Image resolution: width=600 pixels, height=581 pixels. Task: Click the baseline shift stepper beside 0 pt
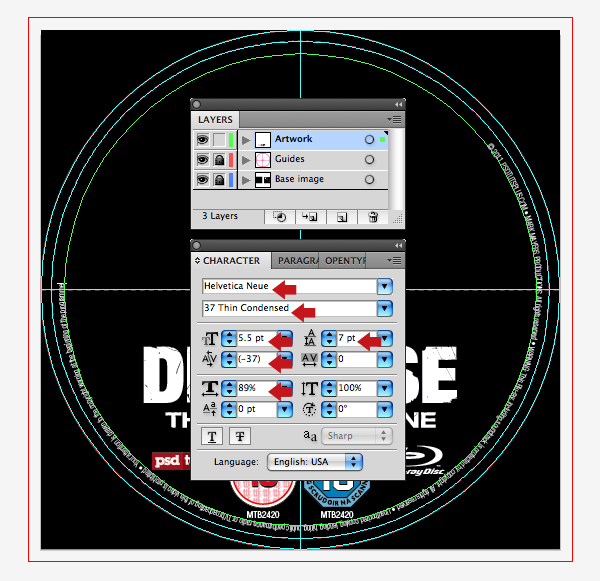[x=229, y=409]
